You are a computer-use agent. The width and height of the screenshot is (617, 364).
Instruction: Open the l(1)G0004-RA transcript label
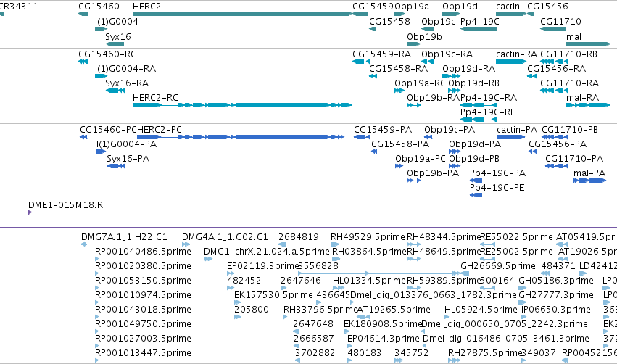coord(125,69)
